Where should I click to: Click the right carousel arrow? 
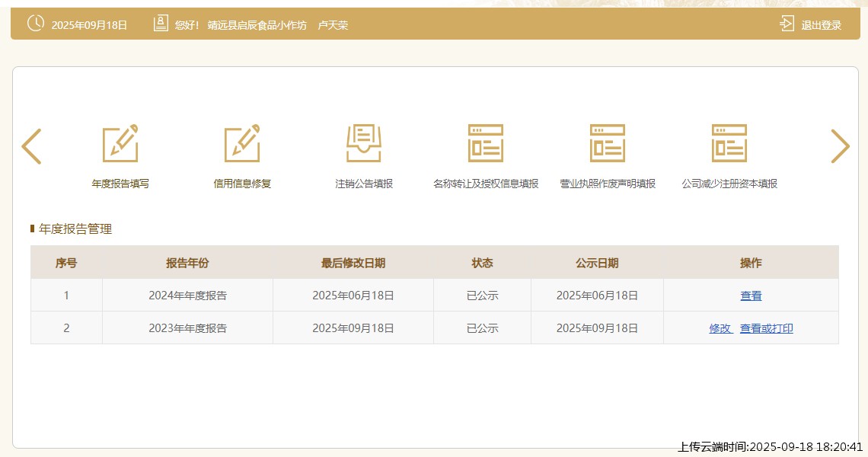[840, 146]
